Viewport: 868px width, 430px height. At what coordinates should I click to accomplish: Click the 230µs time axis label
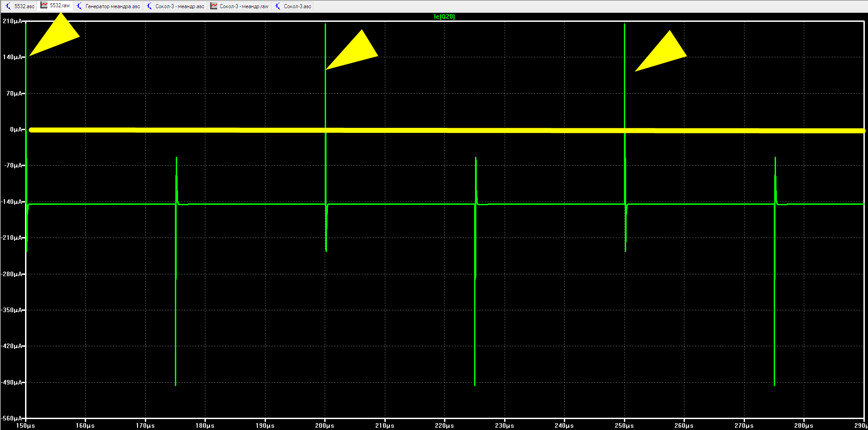tap(505, 426)
